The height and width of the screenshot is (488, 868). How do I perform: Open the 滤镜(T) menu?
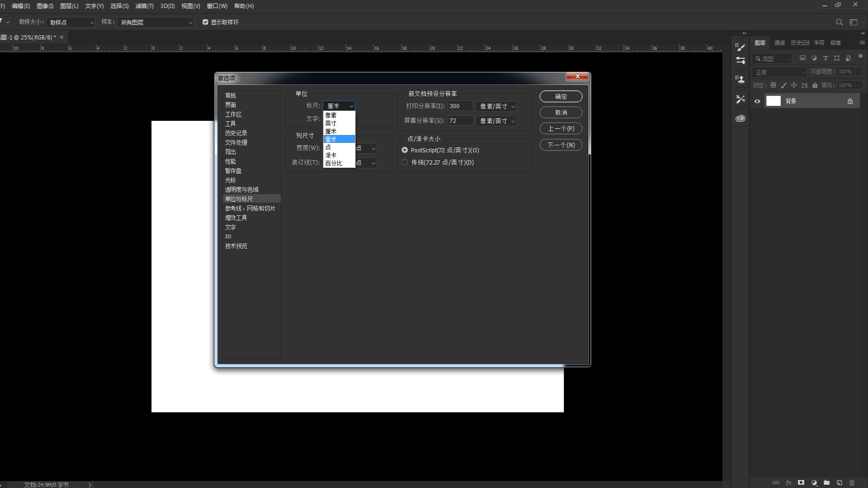pyautogui.click(x=144, y=6)
